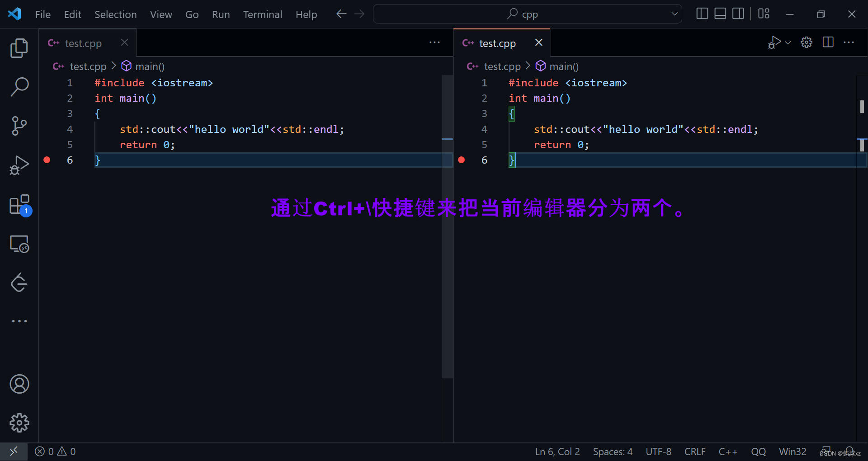Image resolution: width=868 pixels, height=461 pixels.
Task: Open remote window button in status bar
Action: (x=14, y=452)
